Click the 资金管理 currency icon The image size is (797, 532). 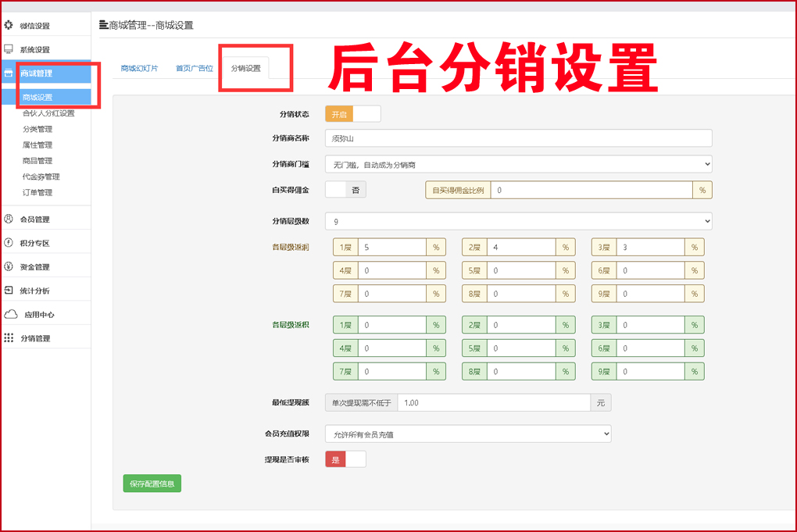(x=8, y=266)
